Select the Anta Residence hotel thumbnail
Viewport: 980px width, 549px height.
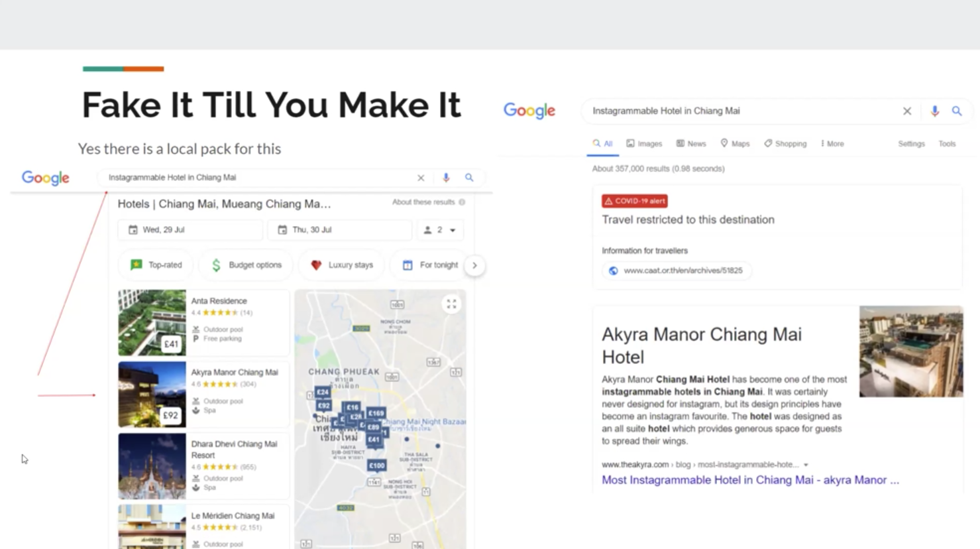pyautogui.click(x=152, y=322)
